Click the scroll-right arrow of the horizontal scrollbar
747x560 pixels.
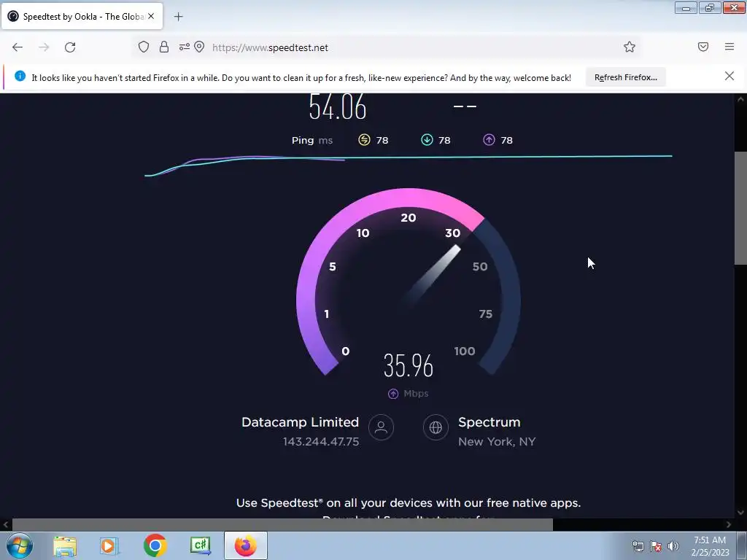[729, 525]
